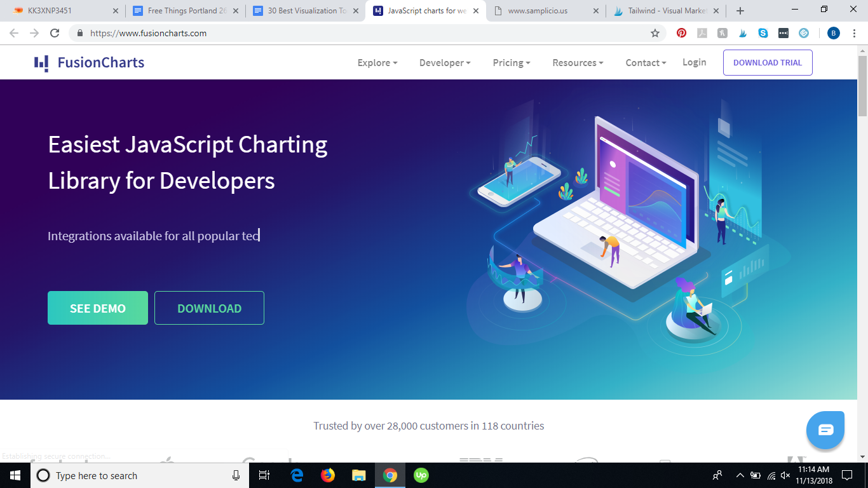Click the Tailwind extension icon

pos(743,33)
